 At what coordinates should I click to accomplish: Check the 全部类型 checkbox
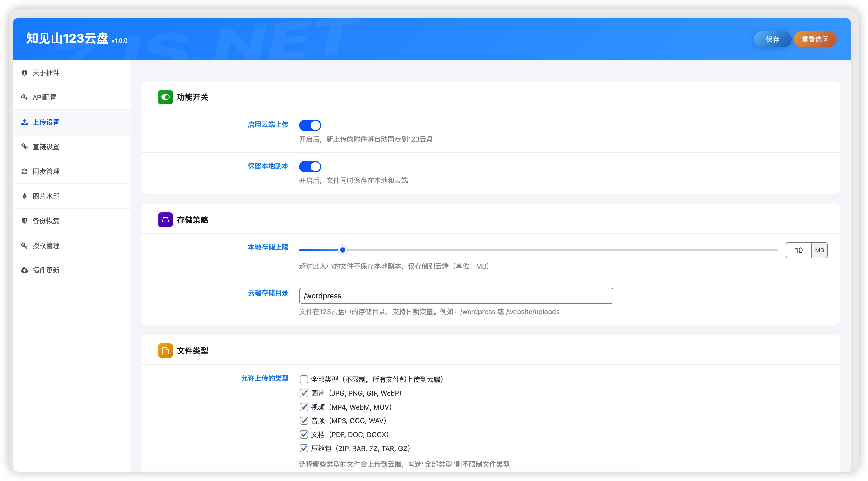[x=304, y=379]
